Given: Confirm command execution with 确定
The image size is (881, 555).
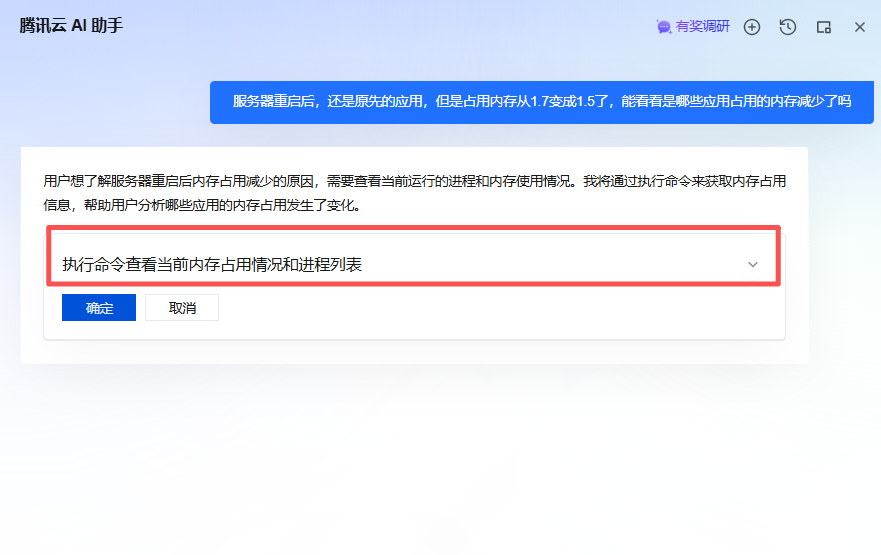Looking at the screenshot, I should tap(99, 308).
